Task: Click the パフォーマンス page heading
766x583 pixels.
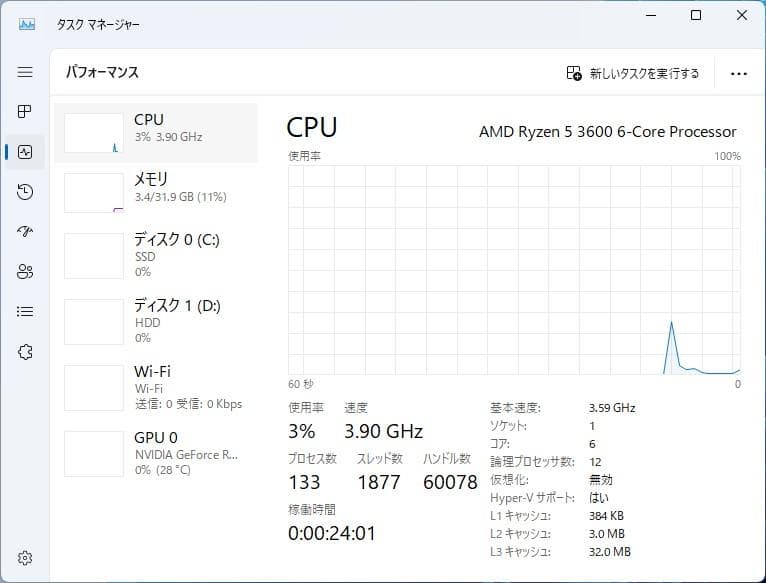Action: pos(102,72)
